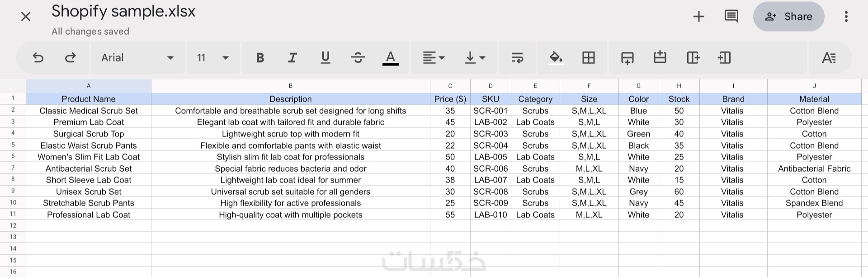The height and width of the screenshot is (277, 868).
Task: Open the cell fill color picker
Action: click(556, 57)
